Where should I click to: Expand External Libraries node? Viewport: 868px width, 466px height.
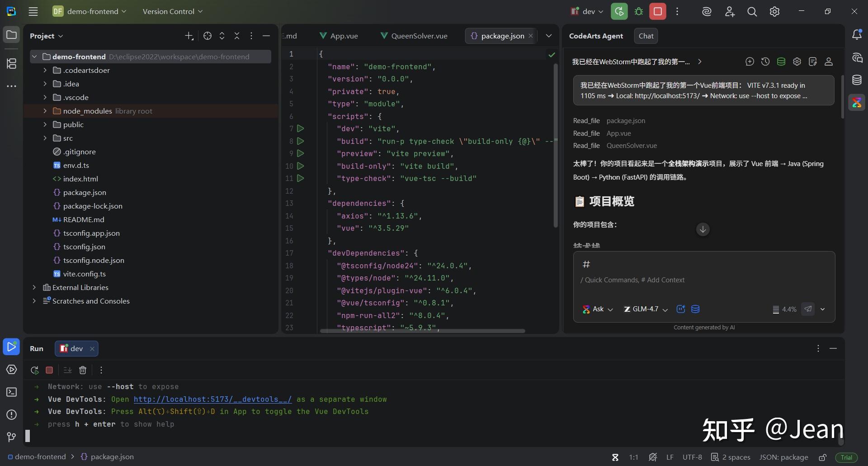tap(34, 287)
